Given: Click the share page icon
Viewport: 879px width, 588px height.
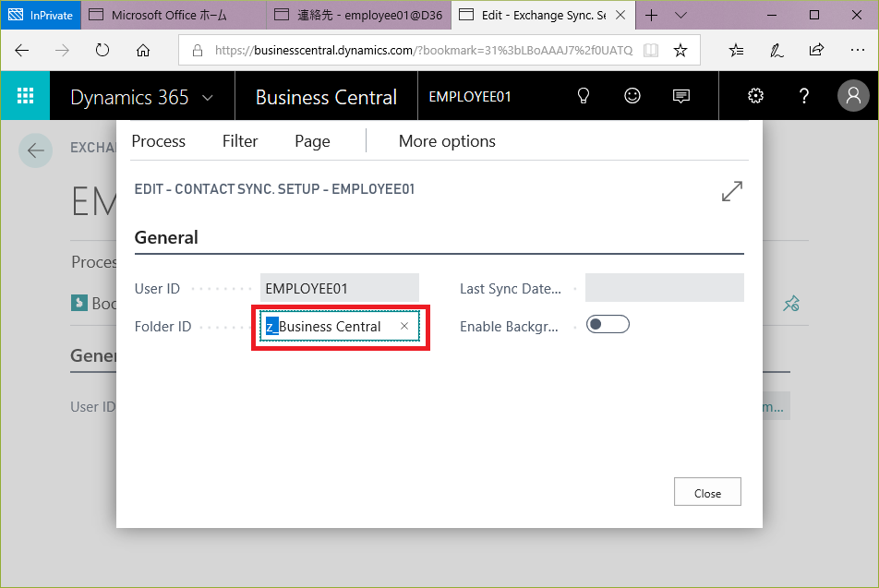Looking at the screenshot, I should coord(817,50).
